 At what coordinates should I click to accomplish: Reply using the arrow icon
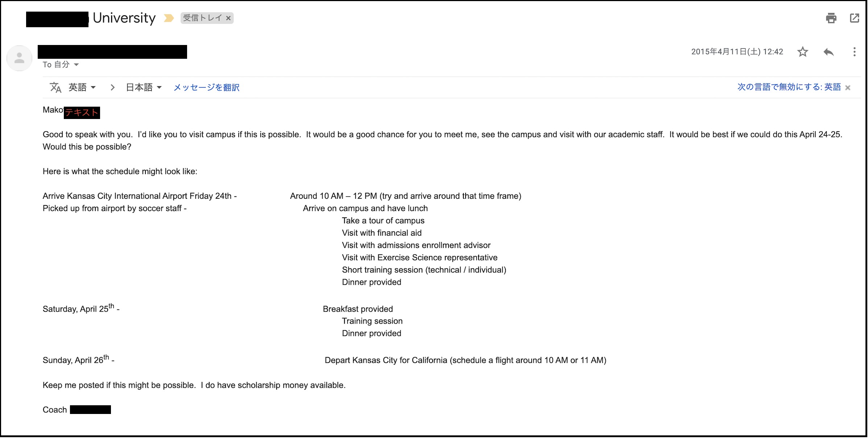828,52
